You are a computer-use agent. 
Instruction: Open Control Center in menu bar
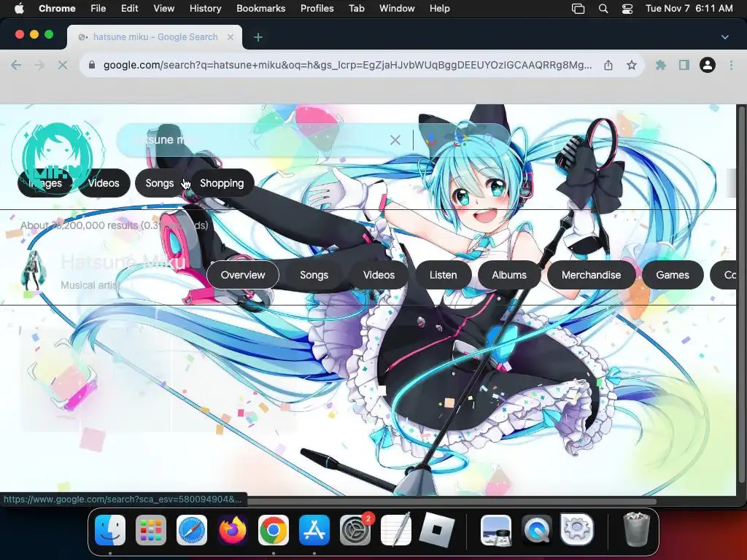[627, 9]
